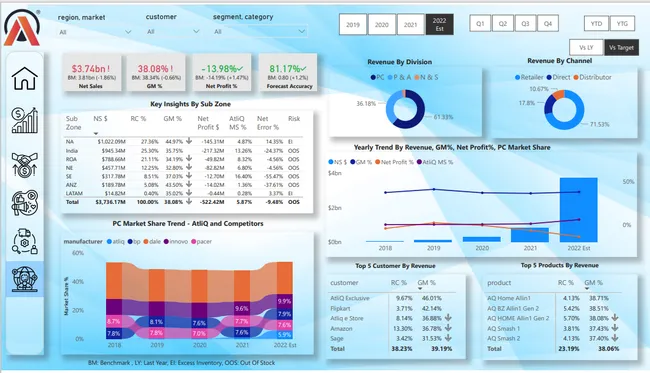Toggle the Q4 quarter filter
The width and height of the screenshot is (650, 373).
(x=548, y=24)
